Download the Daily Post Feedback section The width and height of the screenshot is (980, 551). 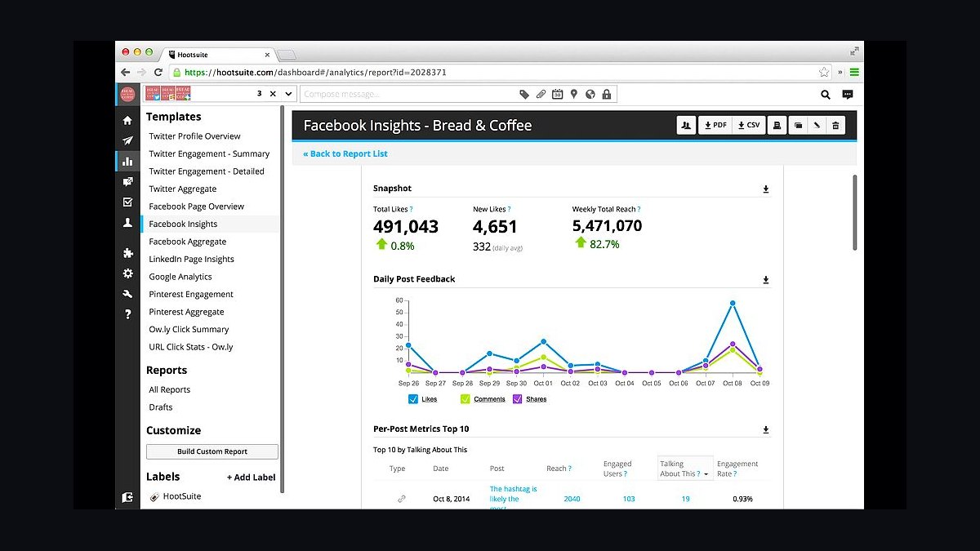pos(766,280)
